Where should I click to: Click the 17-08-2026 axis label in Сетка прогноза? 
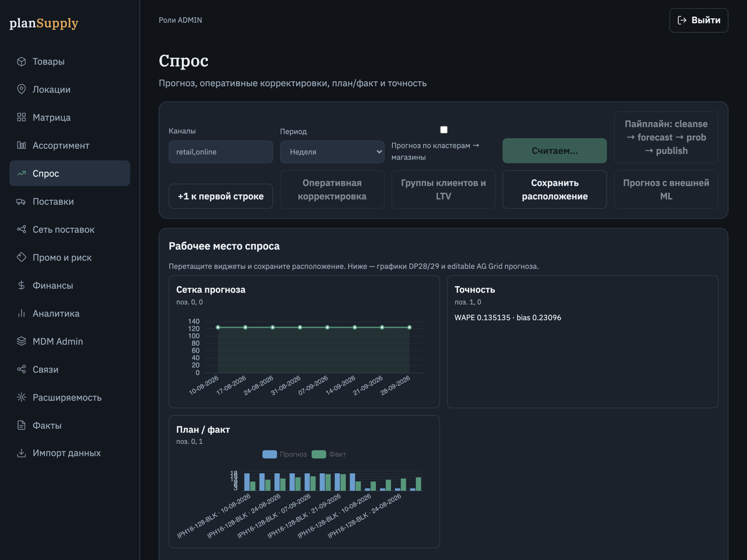click(x=232, y=385)
